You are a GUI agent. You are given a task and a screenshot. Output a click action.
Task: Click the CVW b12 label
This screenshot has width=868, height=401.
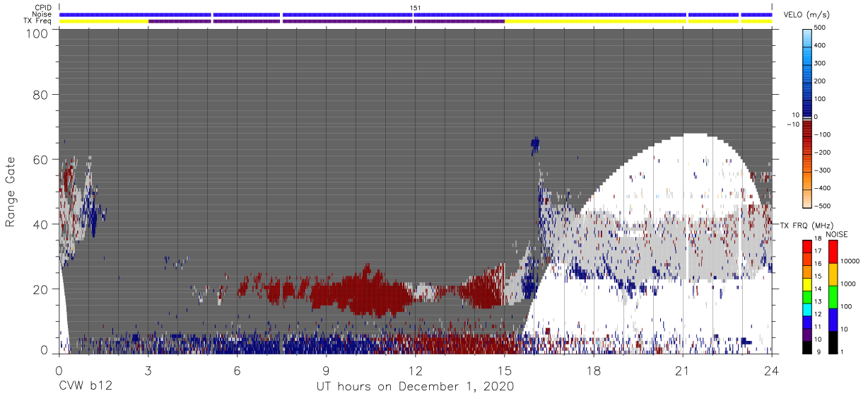85,387
